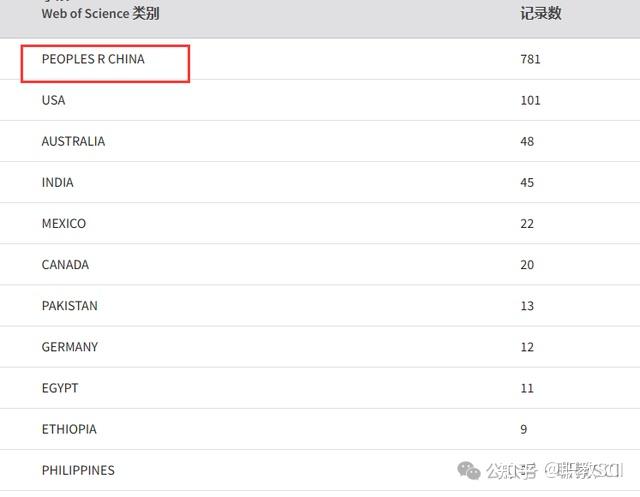
Task: Click the 781 record count
Action: coord(530,60)
